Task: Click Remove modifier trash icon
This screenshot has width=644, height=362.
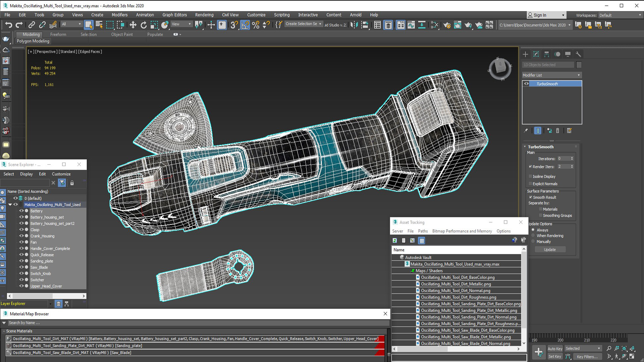Action: tap(557, 131)
